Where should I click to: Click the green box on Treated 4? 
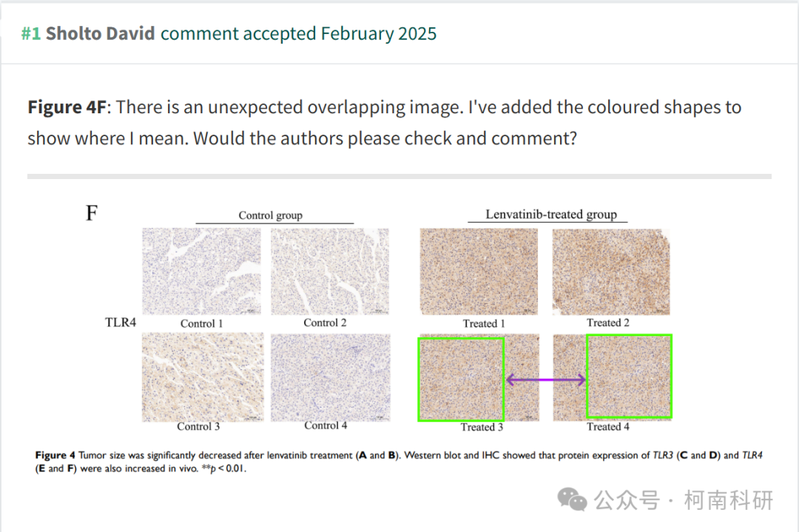point(630,376)
